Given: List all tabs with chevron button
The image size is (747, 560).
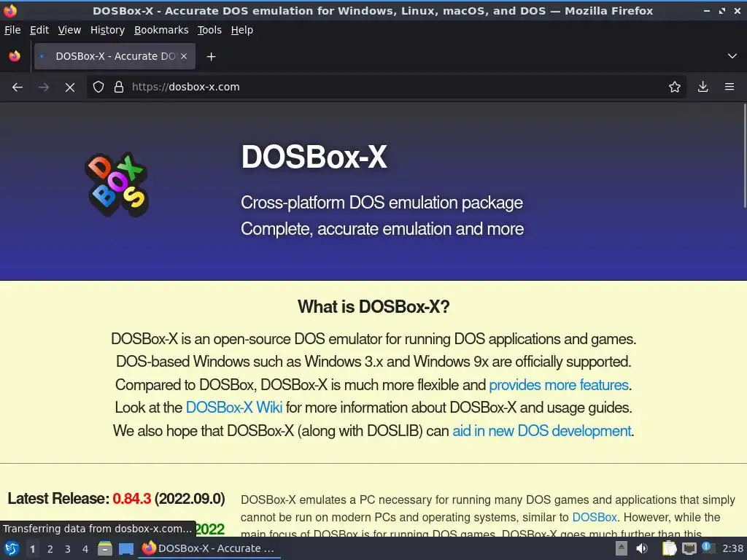Looking at the screenshot, I should [732, 56].
